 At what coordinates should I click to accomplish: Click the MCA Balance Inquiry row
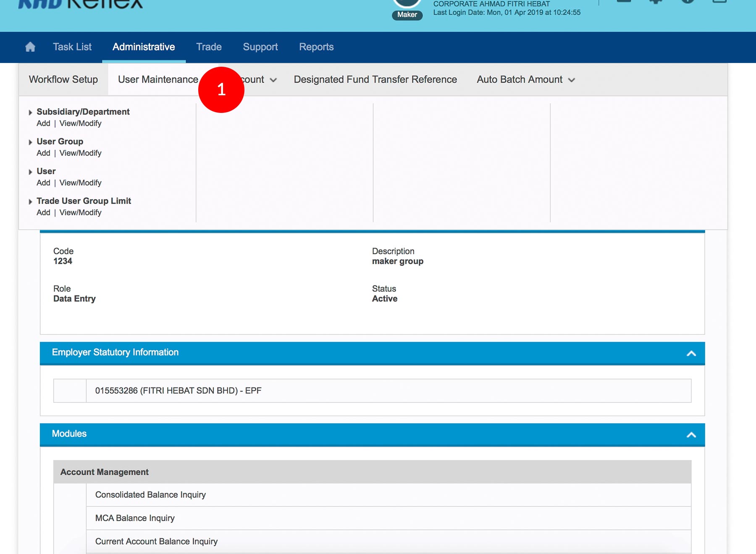tap(135, 518)
